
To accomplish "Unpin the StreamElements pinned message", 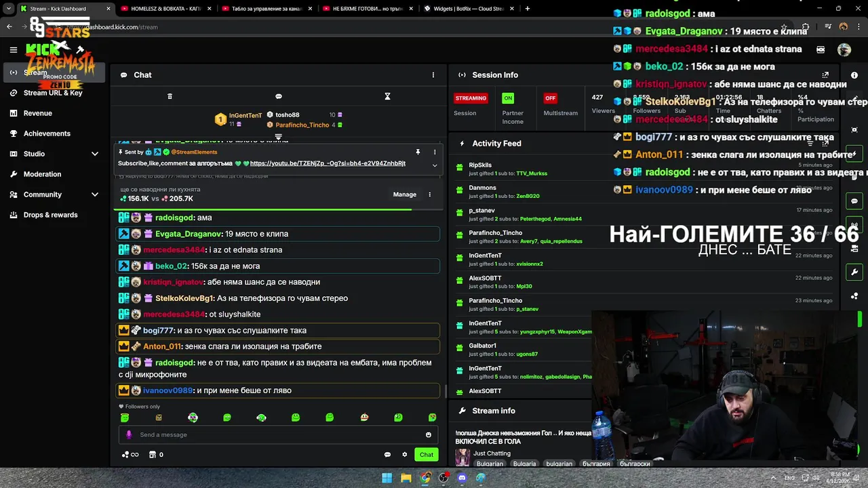I will (418, 152).
